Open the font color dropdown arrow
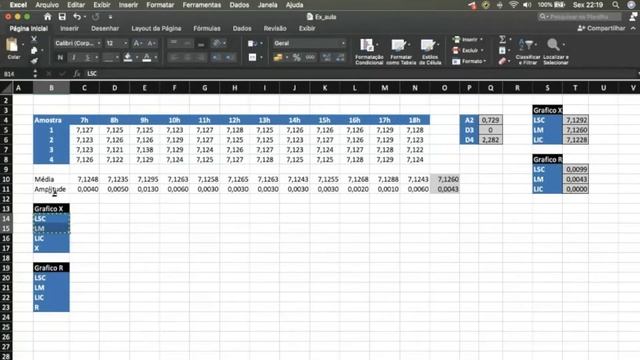640x360 pixels. pyautogui.click(x=156, y=58)
